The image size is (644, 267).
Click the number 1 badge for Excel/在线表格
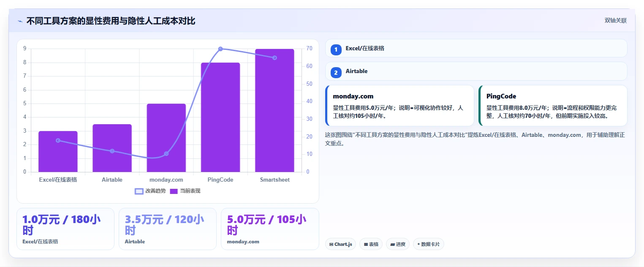tap(336, 50)
